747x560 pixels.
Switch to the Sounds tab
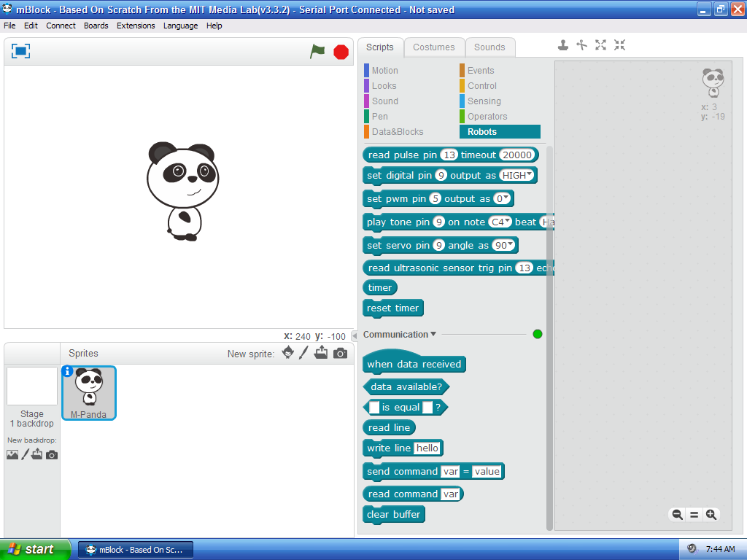489,47
